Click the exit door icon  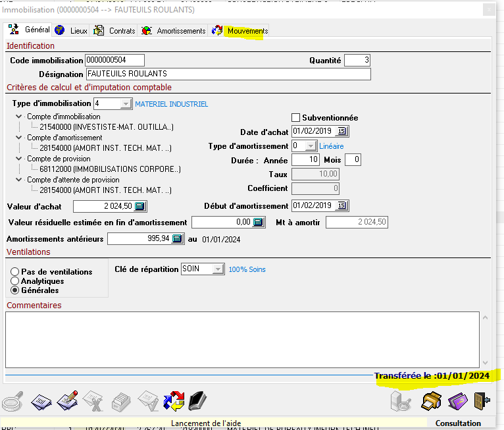[482, 400]
